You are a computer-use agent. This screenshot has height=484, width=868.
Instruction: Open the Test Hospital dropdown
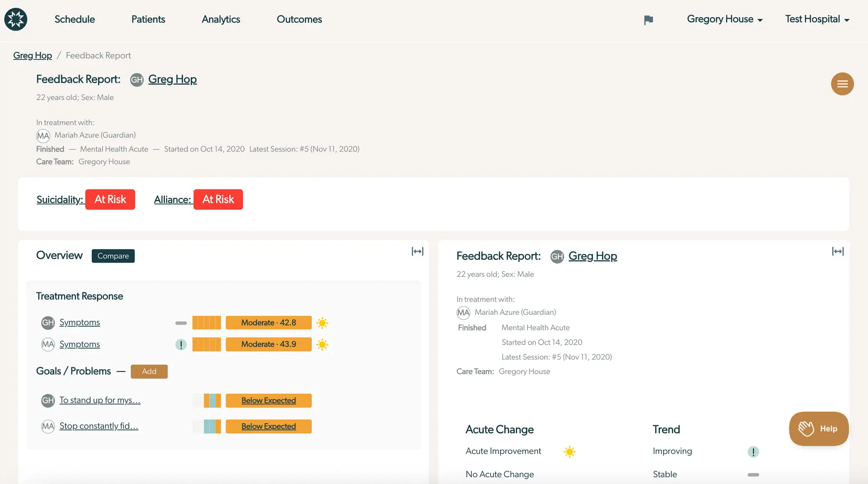click(x=816, y=19)
